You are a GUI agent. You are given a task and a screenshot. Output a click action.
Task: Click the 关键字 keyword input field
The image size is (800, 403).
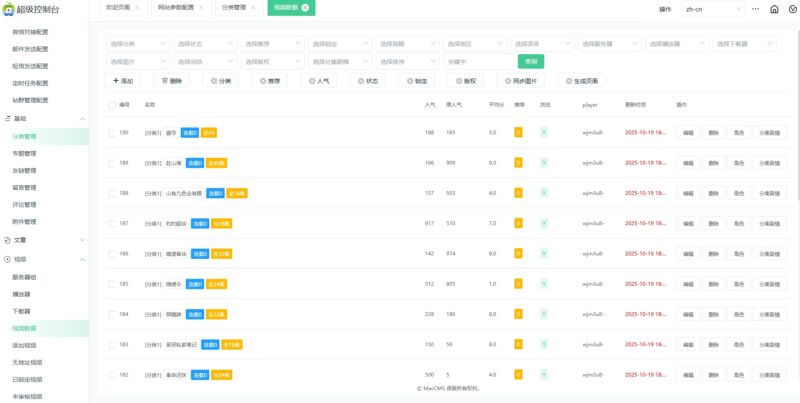click(x=476, y=61)
